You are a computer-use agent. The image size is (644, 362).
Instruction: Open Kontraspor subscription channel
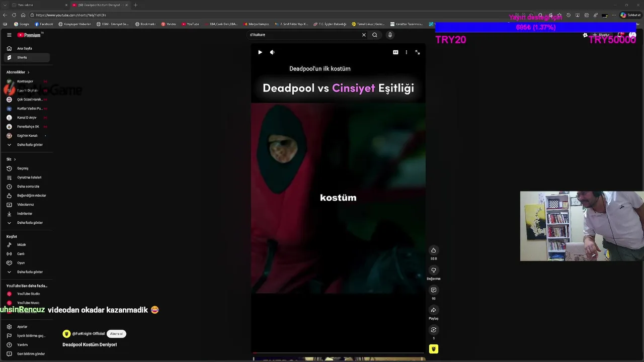(26, 81)
